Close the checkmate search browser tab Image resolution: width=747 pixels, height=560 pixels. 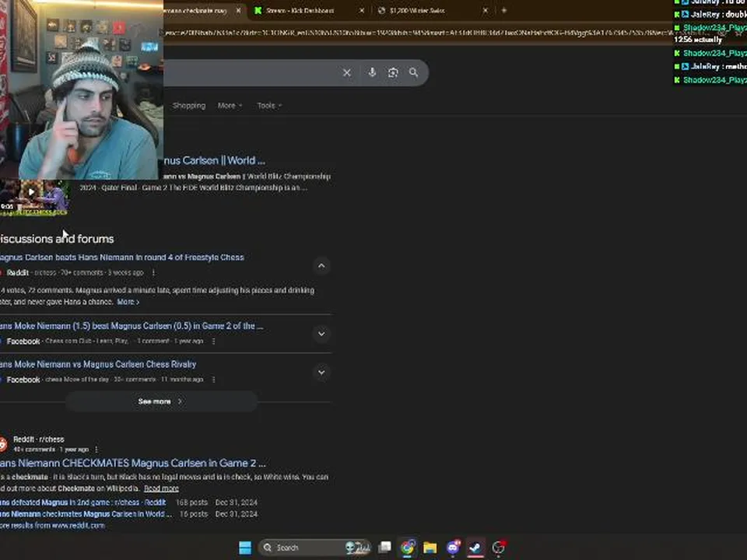point(238,10)
